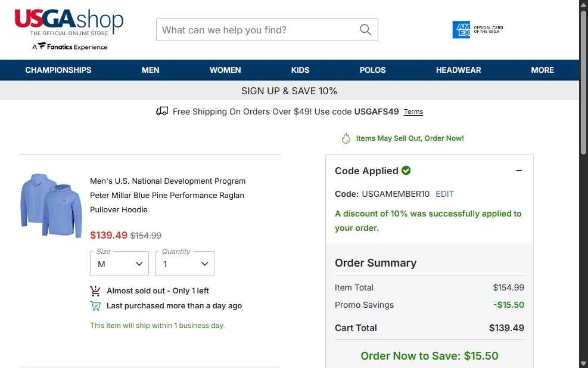Screen dimensions: 588x368
Task: Open the Kids menu
Action: [x=300, y=70]
